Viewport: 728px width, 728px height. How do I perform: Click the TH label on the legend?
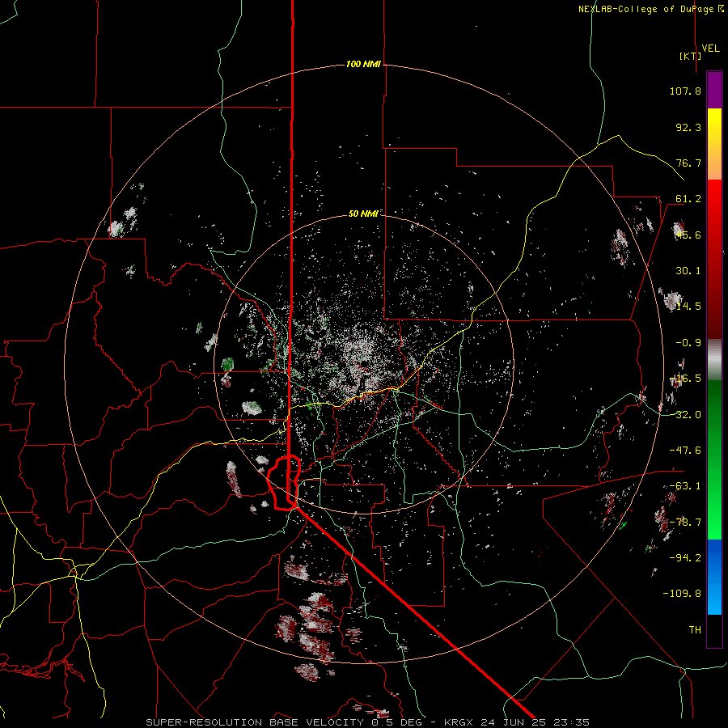pos(695,630)
